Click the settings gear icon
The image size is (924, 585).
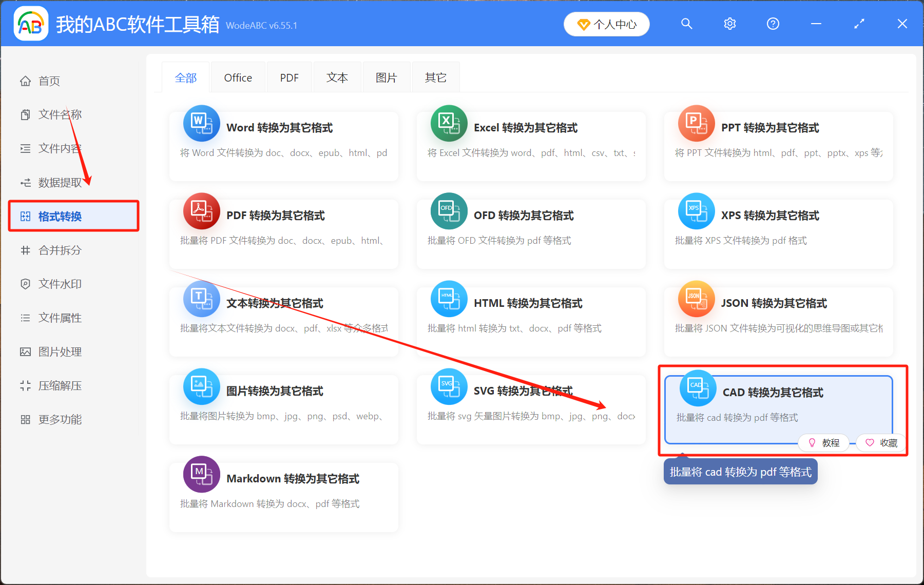[729, 24]
